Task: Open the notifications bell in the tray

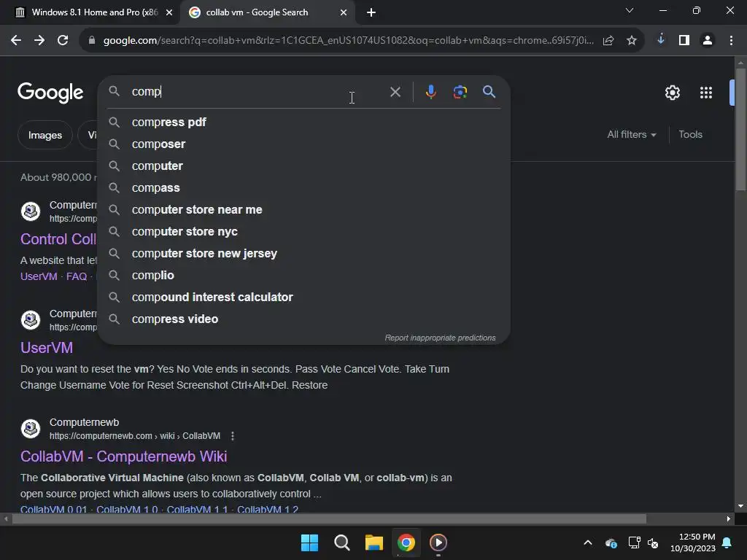Action: [x=727, y=542]
